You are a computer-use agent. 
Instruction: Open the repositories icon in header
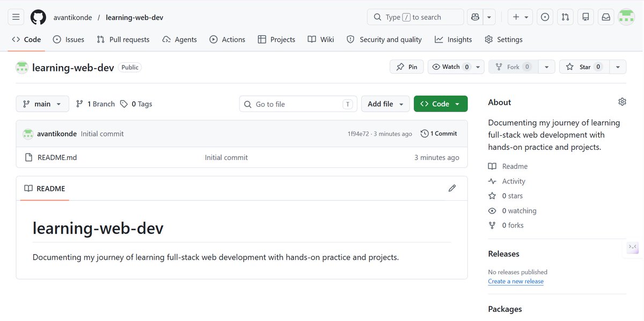586,17
